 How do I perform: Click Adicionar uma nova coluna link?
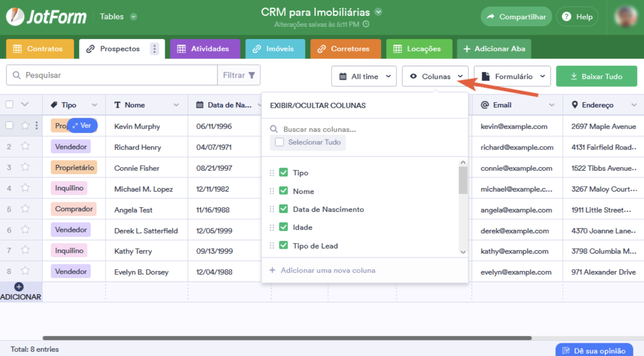[323, 270]
